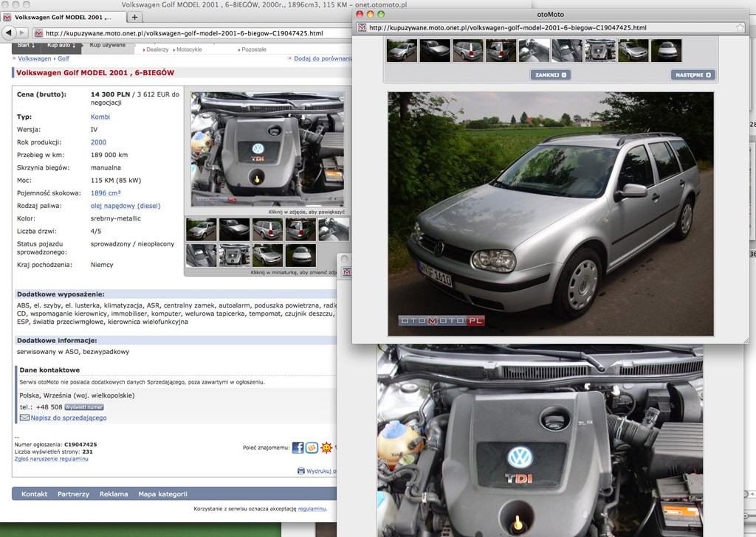
Task: Click the olej napędowy (diesel) link
Action: point(126,206)
